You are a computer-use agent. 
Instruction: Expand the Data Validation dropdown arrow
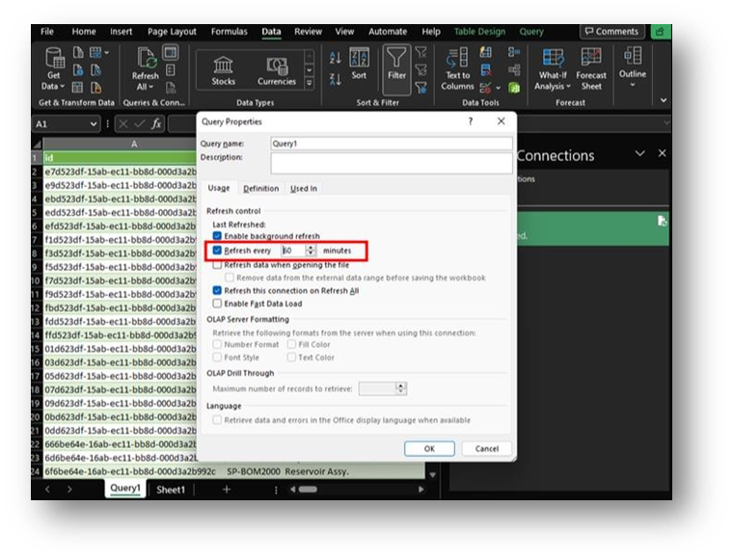click(499, 88)
